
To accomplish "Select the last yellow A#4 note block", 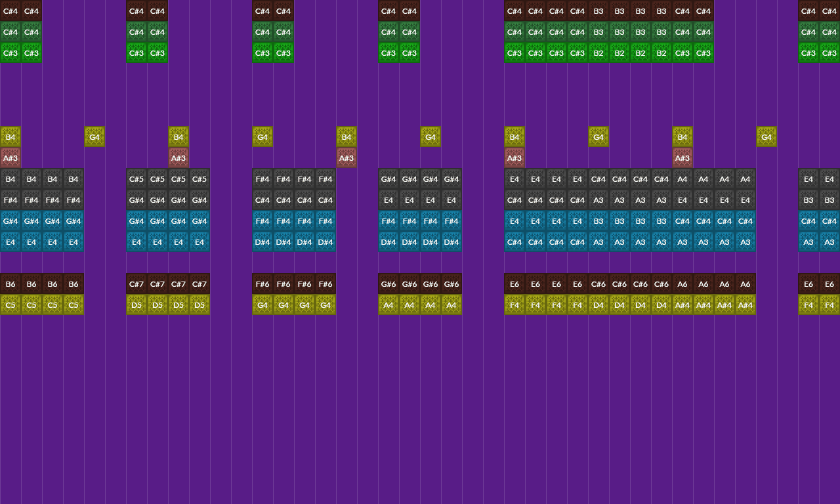I will [x=745, y=305].
